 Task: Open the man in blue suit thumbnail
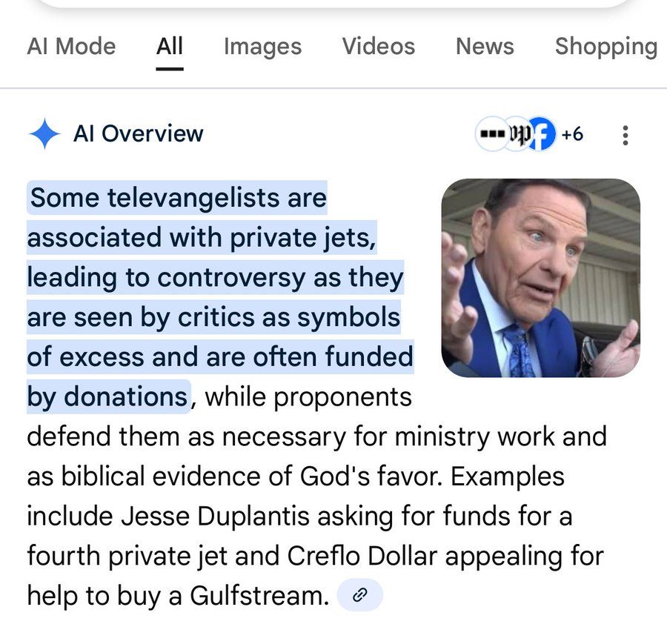tap(541, 278)
